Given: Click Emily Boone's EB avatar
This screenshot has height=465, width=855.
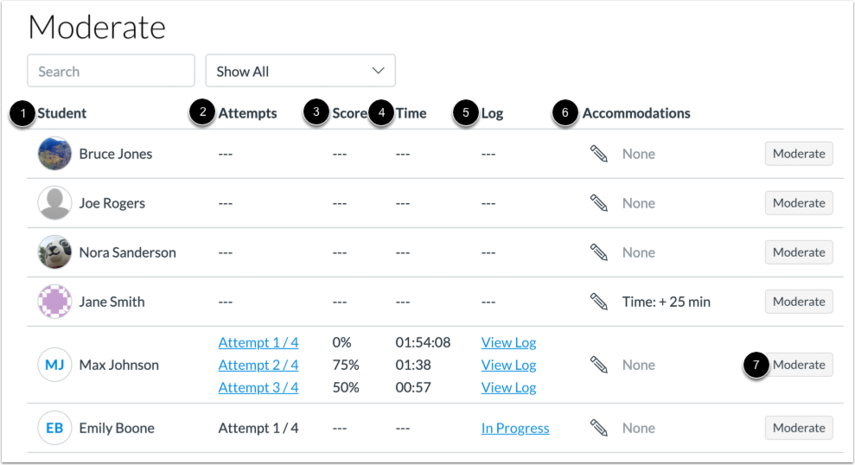Looking at the screenshot, I should click(54, 428).
